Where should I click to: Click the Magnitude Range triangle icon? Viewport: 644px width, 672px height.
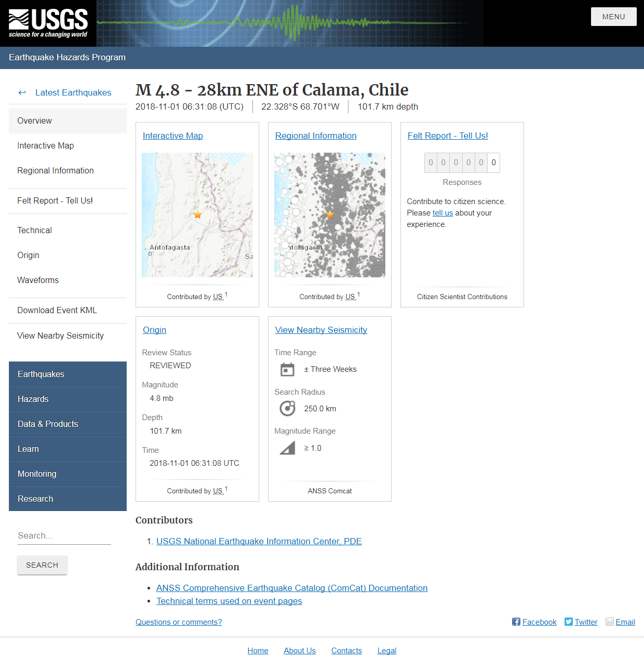tap(287, 448)
